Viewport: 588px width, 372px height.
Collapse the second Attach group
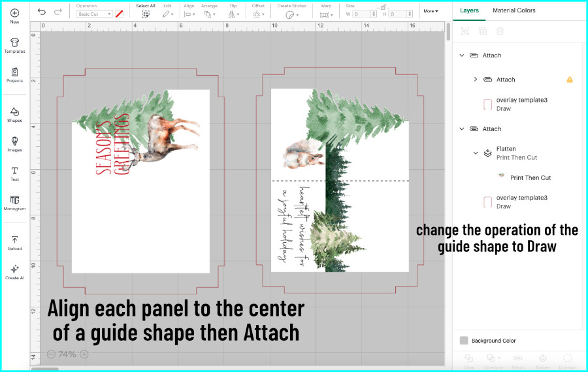click(x=462, y=129)
